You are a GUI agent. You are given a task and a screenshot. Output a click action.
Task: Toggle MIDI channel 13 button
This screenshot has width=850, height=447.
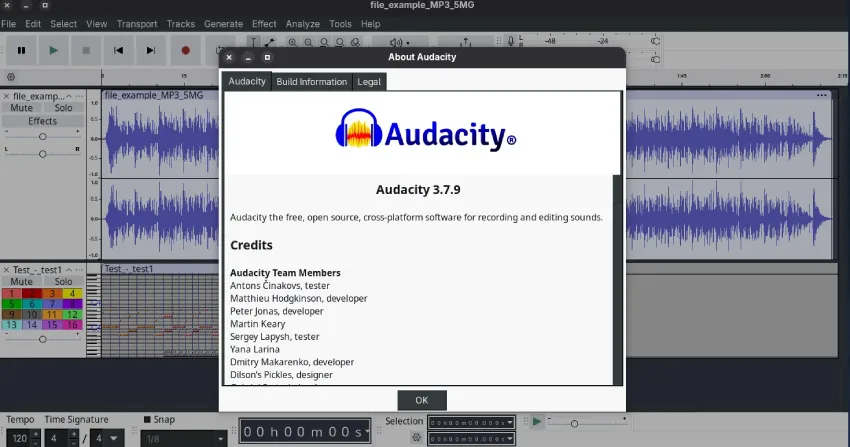(x=11, y=325)
